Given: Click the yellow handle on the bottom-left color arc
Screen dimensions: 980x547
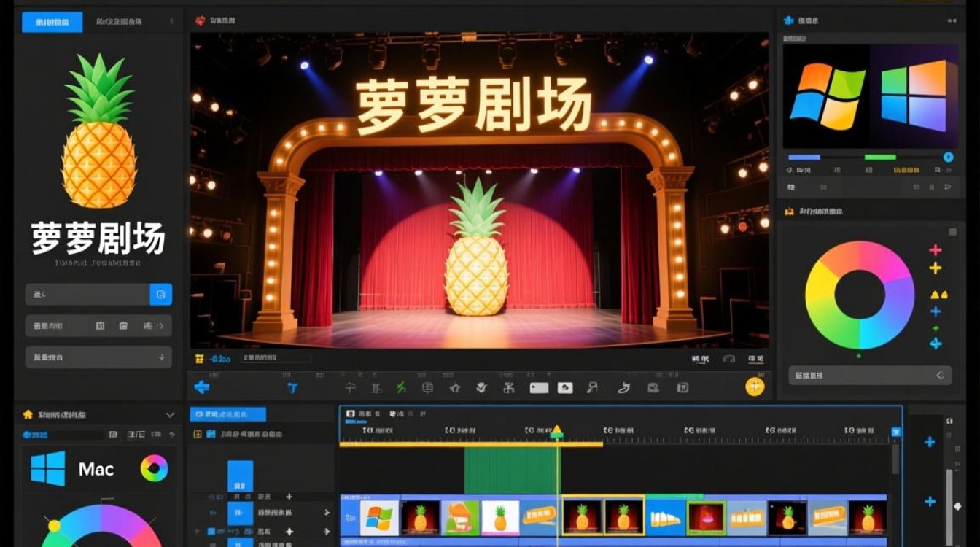Looking at the screenshot, I should click(54, 525).
